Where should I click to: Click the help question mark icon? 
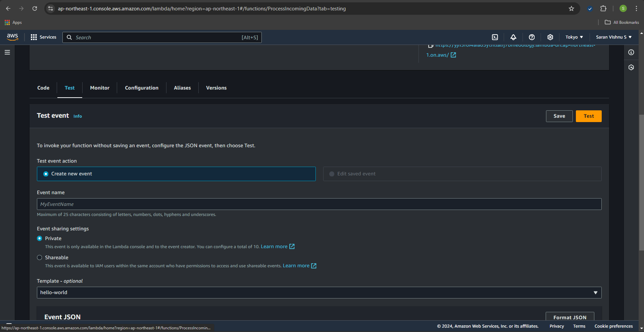click(x=532, y=37)
